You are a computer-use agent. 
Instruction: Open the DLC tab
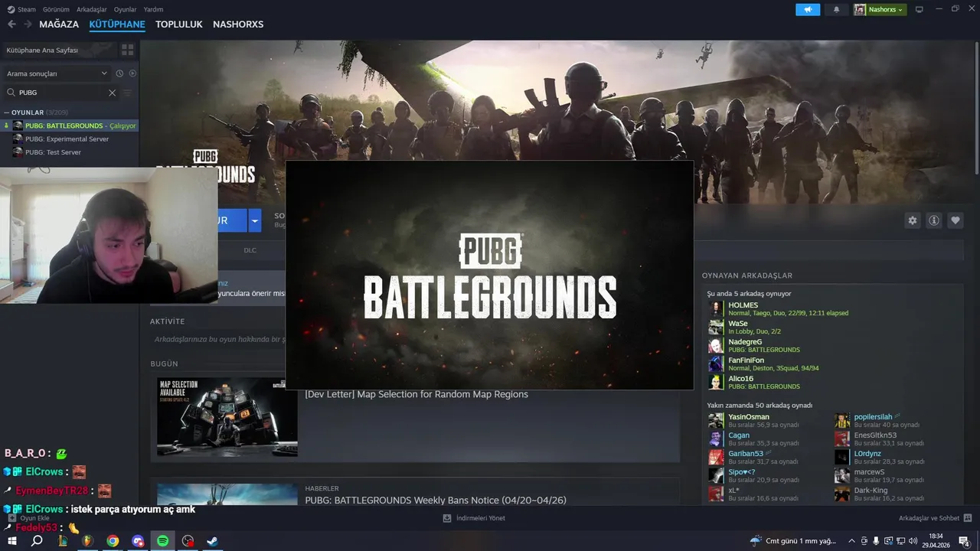250,250
